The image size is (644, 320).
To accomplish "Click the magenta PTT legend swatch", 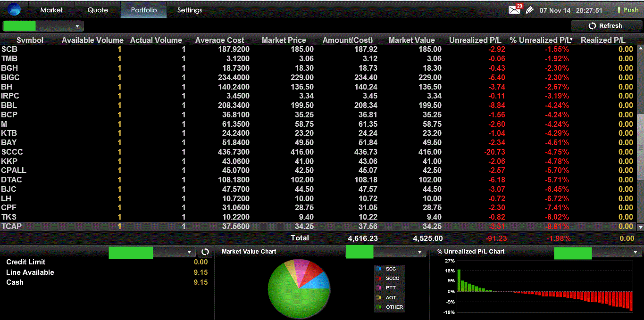I will [x=378, y=287].
